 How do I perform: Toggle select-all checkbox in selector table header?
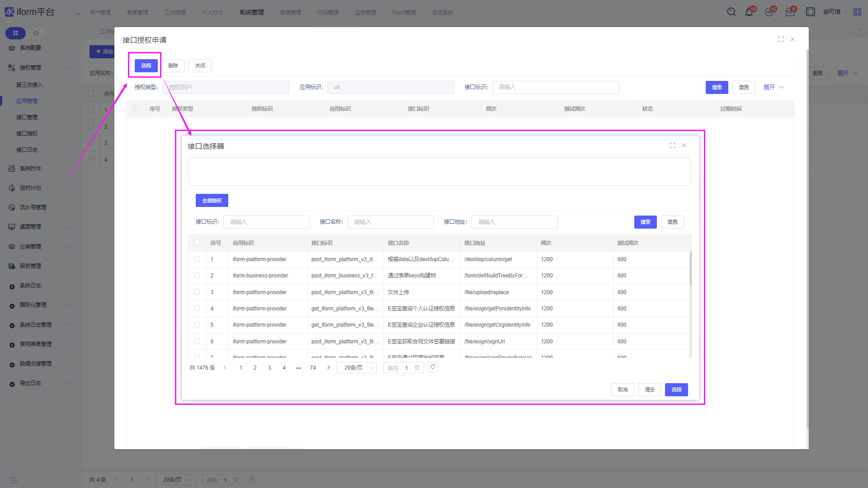(x=197, y=243)
